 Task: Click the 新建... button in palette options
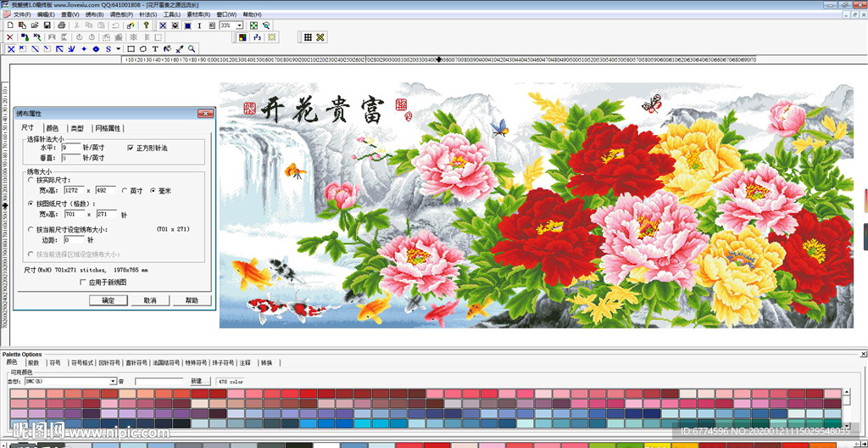pyautogui.click(x=200, y=382)
